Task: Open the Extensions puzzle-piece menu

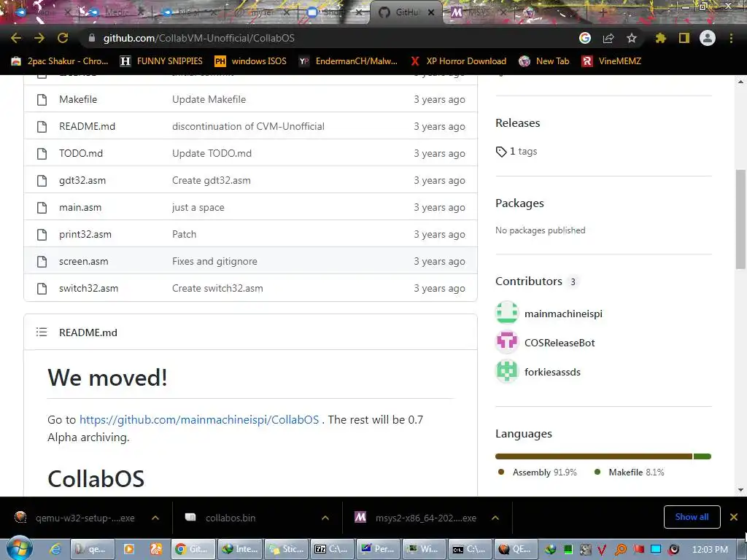Action: tap(660, 38)
